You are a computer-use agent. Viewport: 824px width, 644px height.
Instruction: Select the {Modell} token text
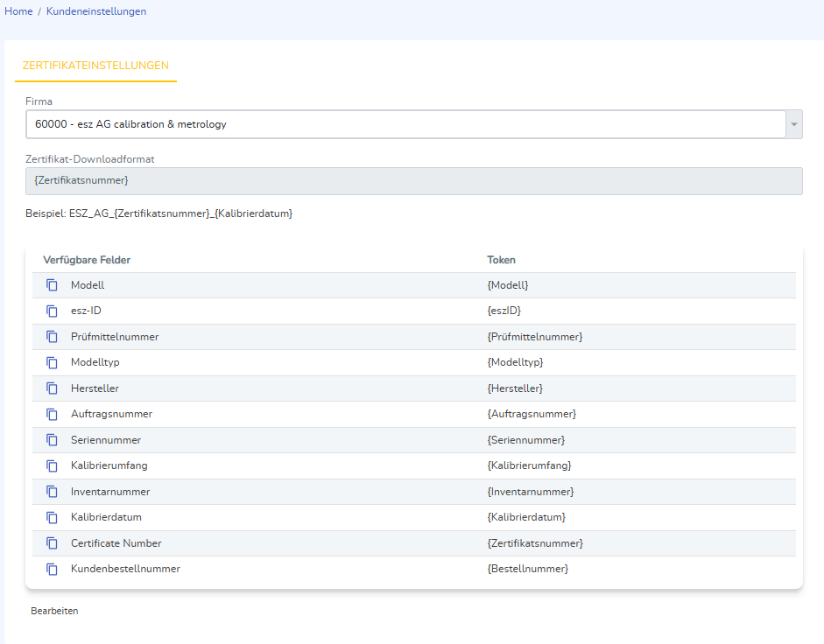pyautogui.click(x=508, y=285)
